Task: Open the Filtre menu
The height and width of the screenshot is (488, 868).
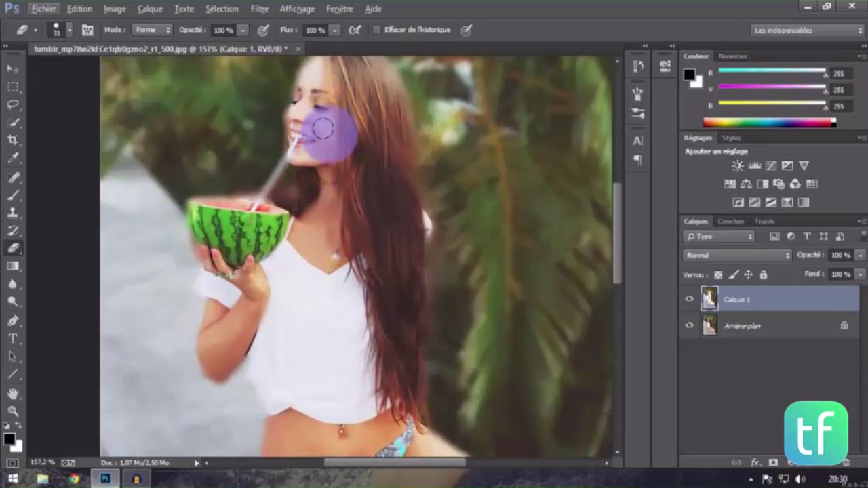Action: (x=260, y=9)
